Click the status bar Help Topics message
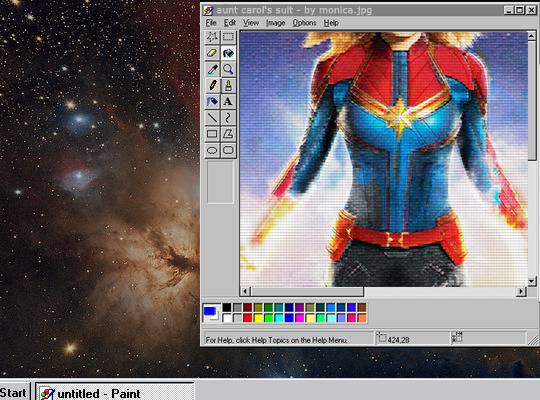 click(x=276, y=340)
